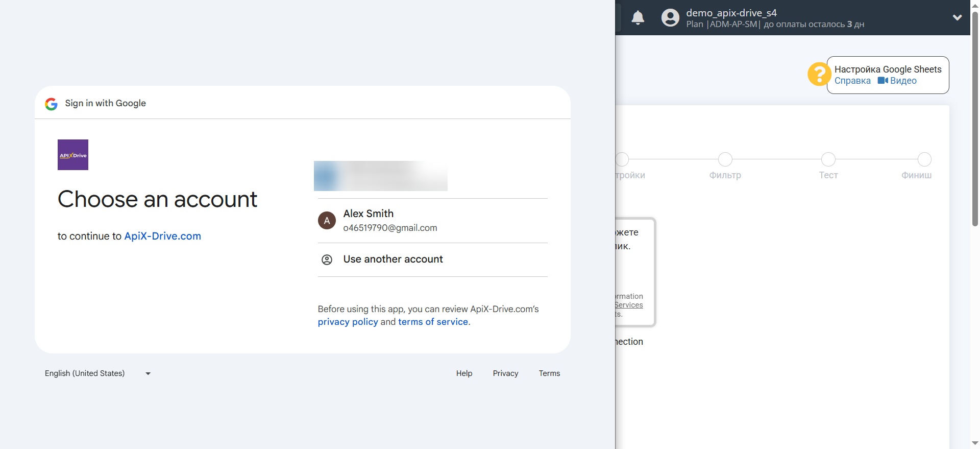Click the ApiX-Drive purple logo
Screen dimensions: 980x449
pos(73,155)
